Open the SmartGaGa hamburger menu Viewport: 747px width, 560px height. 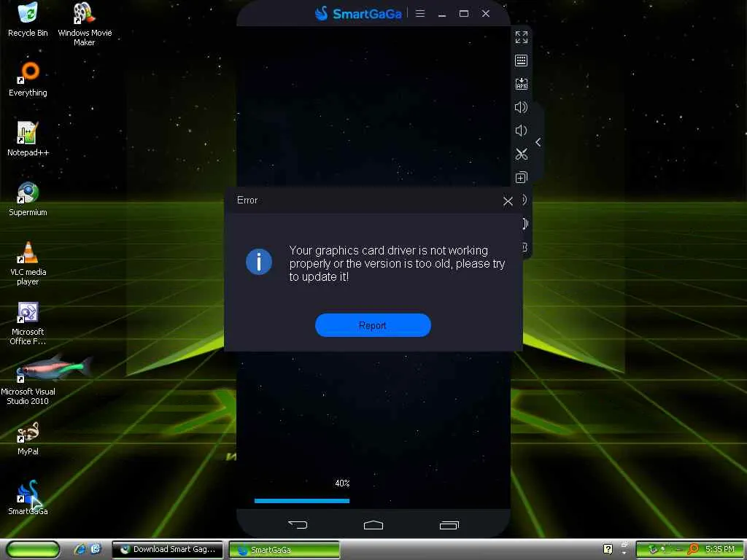tap(419, 13)
